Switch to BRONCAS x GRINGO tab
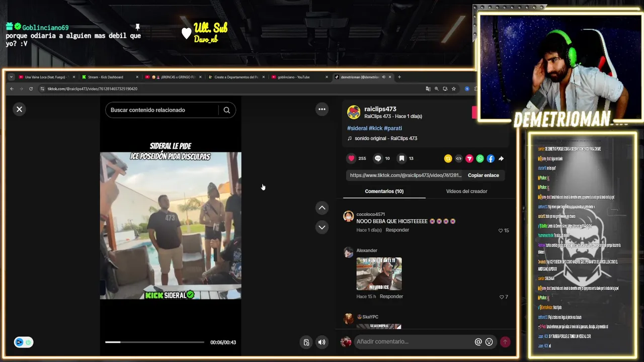 click(174, 77)
